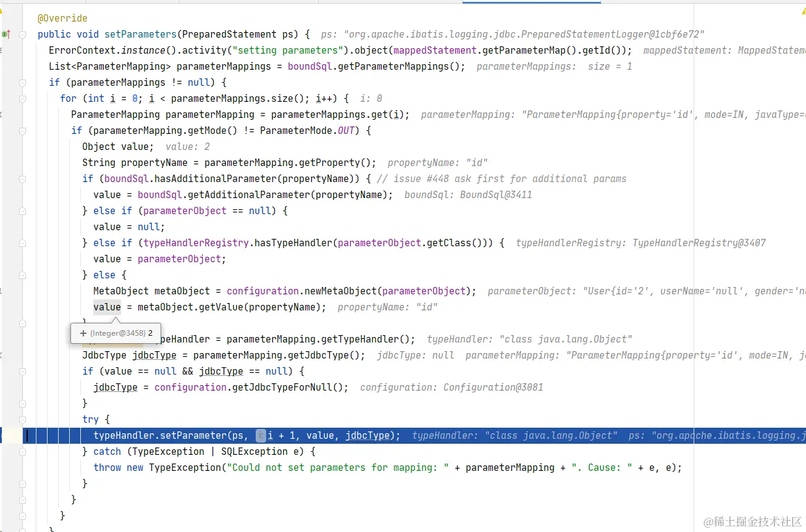The height and width of the screenshot is (532, 806).
Task: Click inline hint 'parameterMappings: size = 1'
Action: [554, 67]
